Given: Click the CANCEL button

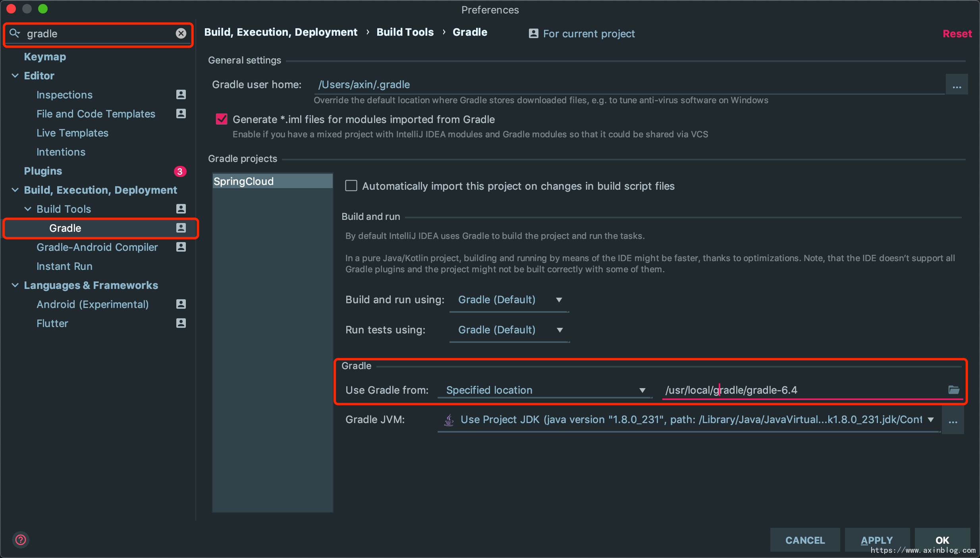Looking at the screenshot, I should [805, 540].
